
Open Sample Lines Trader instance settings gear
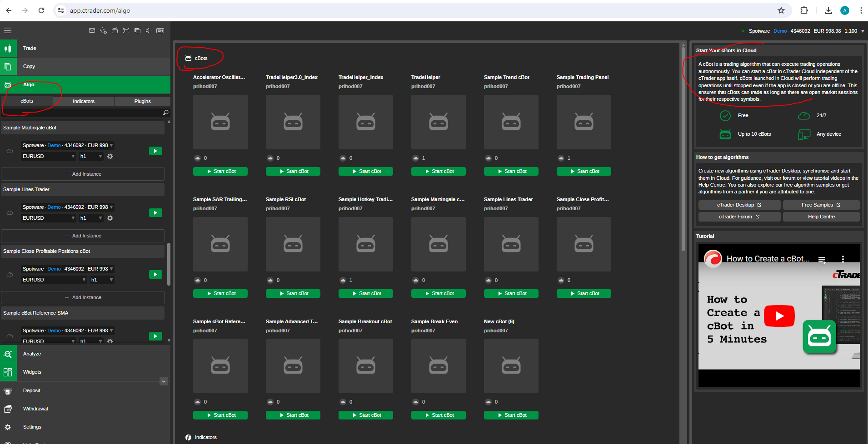[110, 218]
